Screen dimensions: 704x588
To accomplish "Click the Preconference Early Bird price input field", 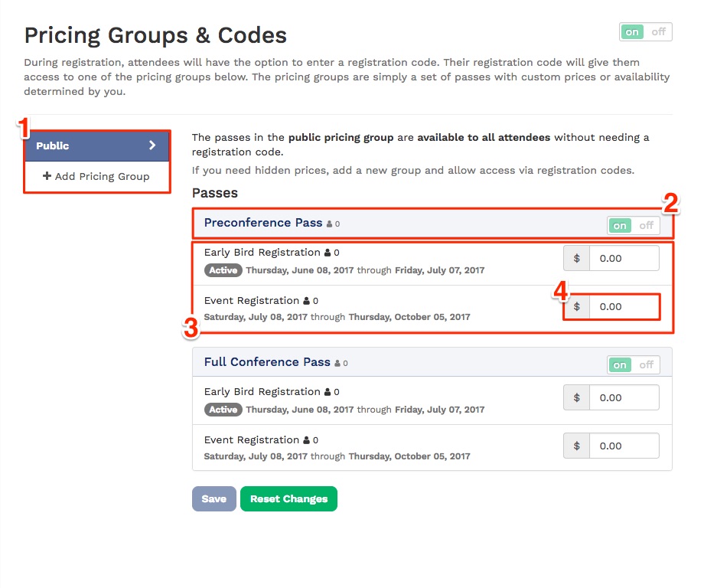I will tap(624, 258).
